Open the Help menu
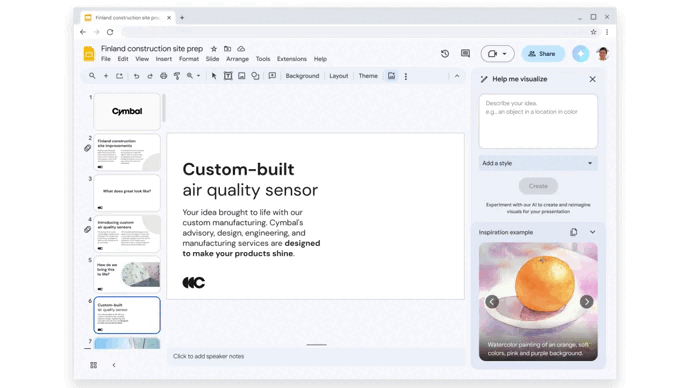690x388 pixels. tap(320, 59)
